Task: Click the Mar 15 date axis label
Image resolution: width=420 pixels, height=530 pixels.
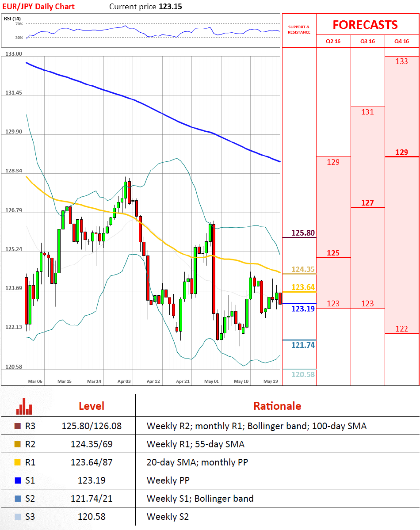Action: 65,381
